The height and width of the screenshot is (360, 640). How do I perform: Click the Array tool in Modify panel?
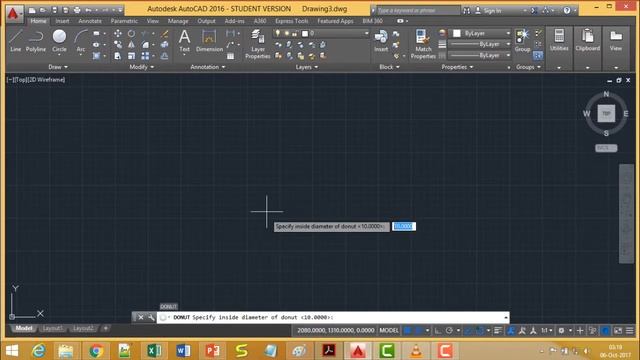coord(145,56)
